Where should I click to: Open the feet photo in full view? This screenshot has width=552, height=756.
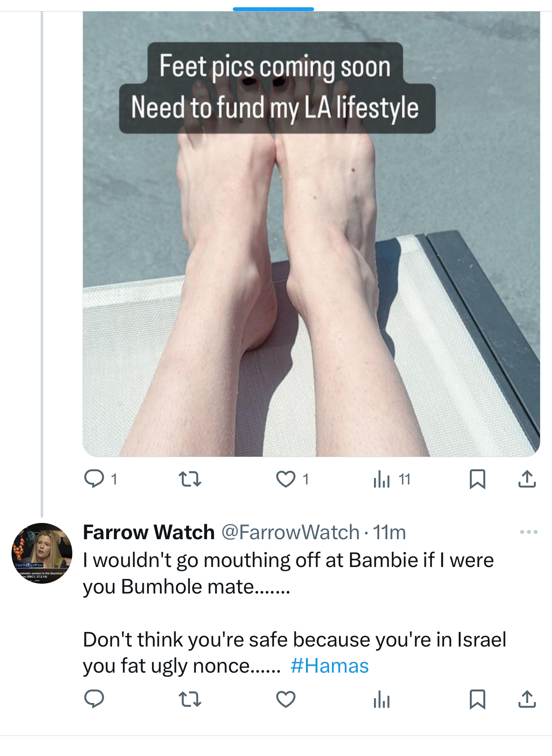[311, 278]
